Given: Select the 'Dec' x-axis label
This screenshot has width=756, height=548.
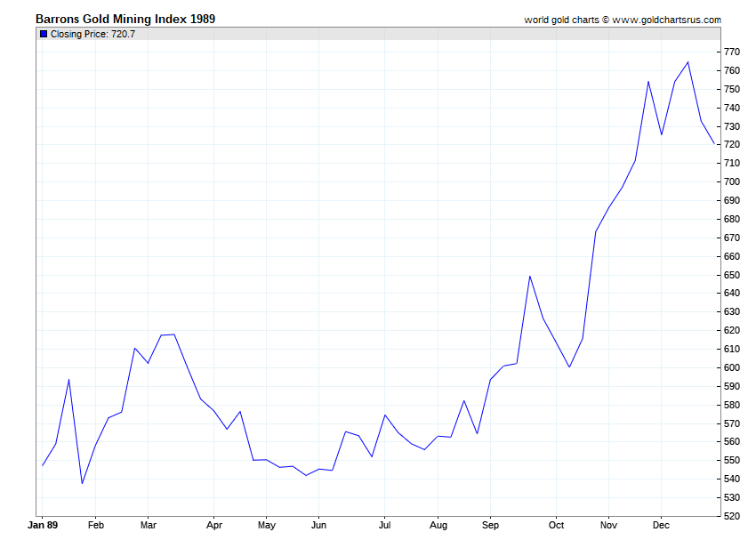Looking at the screenshot, I should pos(661,525).
